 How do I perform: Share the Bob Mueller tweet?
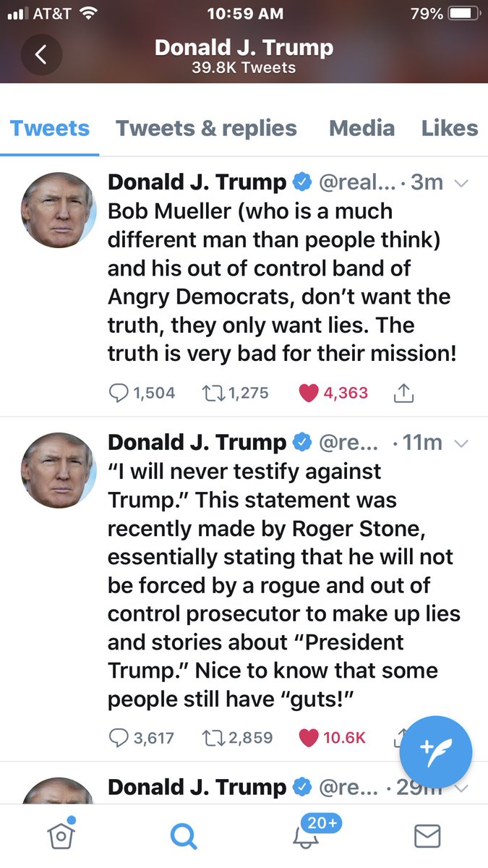[x=403, y=393]
